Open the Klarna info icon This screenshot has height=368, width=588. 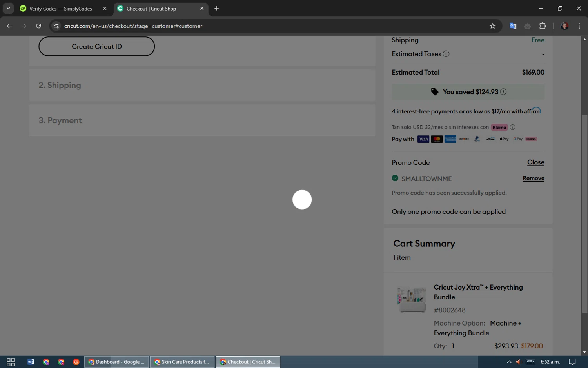click(x=512, y=127)
